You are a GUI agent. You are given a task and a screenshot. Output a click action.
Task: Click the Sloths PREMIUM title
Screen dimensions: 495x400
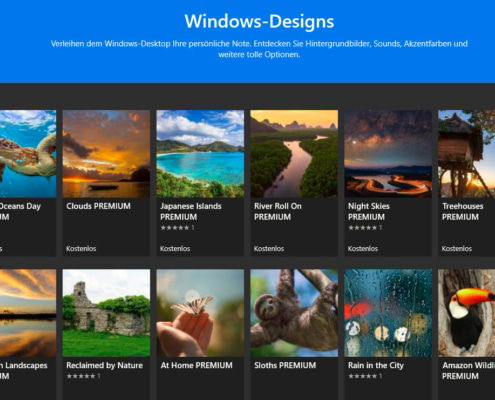(285, 365)
